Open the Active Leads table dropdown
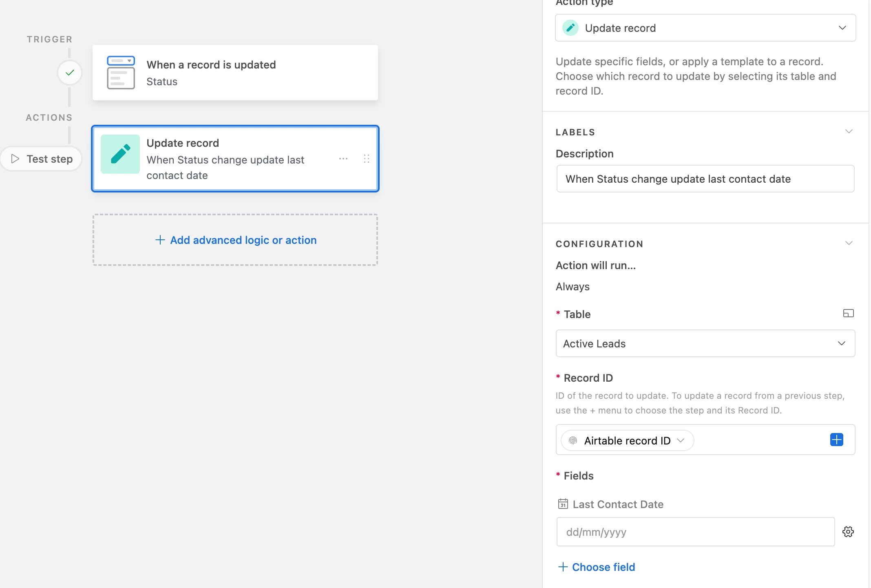871x588 pixels. [705, 343]
